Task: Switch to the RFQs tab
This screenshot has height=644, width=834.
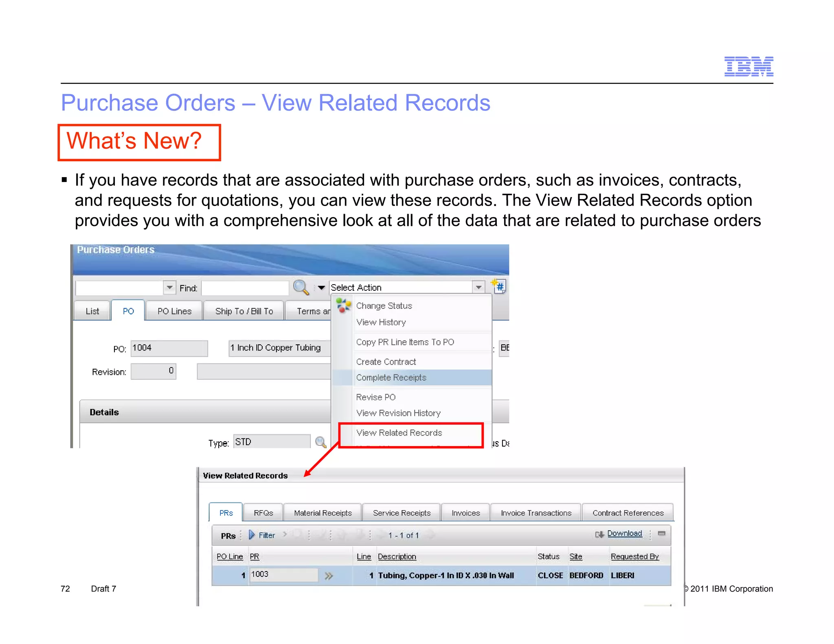Action: tap(263, 513)
